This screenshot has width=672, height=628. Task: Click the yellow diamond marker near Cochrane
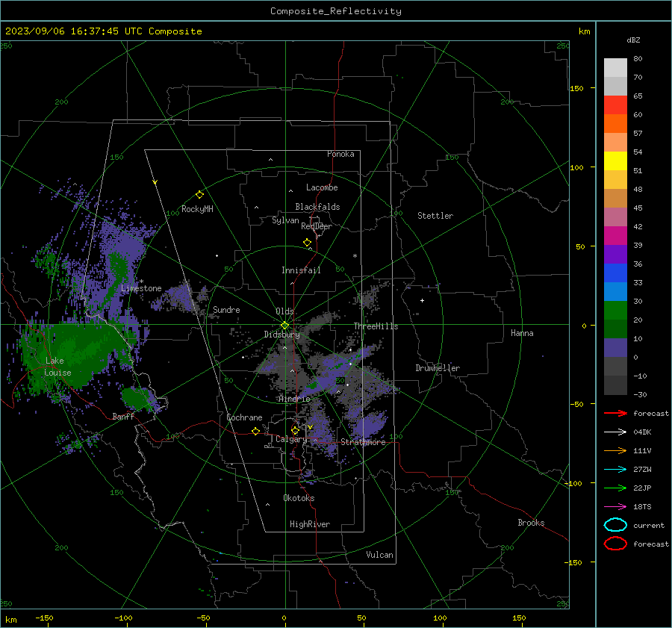(x=255, y=431)
